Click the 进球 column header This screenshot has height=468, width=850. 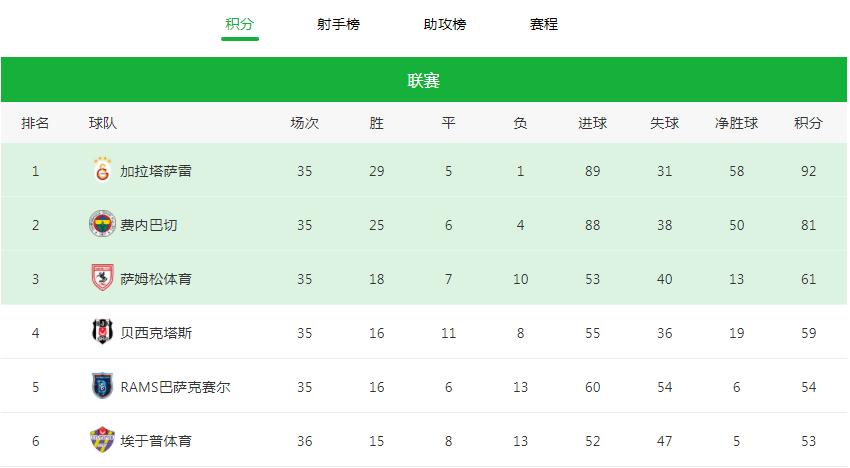(593, 123)
